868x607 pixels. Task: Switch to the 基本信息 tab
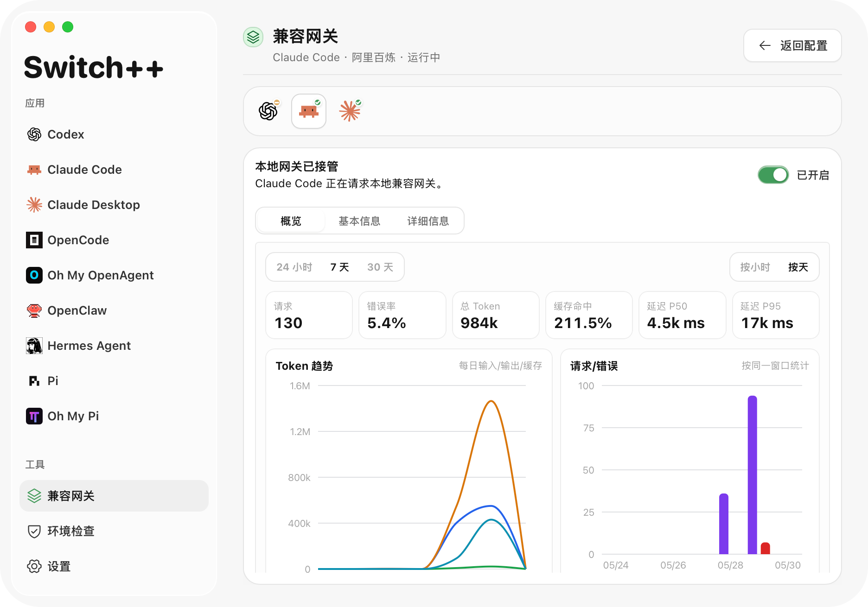[x=359, y=221]
